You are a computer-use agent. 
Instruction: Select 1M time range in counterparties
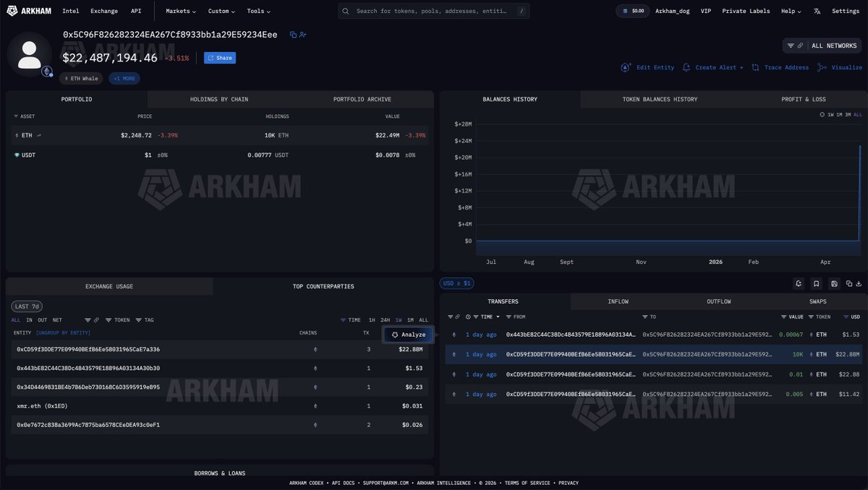(x=410, y=319)
